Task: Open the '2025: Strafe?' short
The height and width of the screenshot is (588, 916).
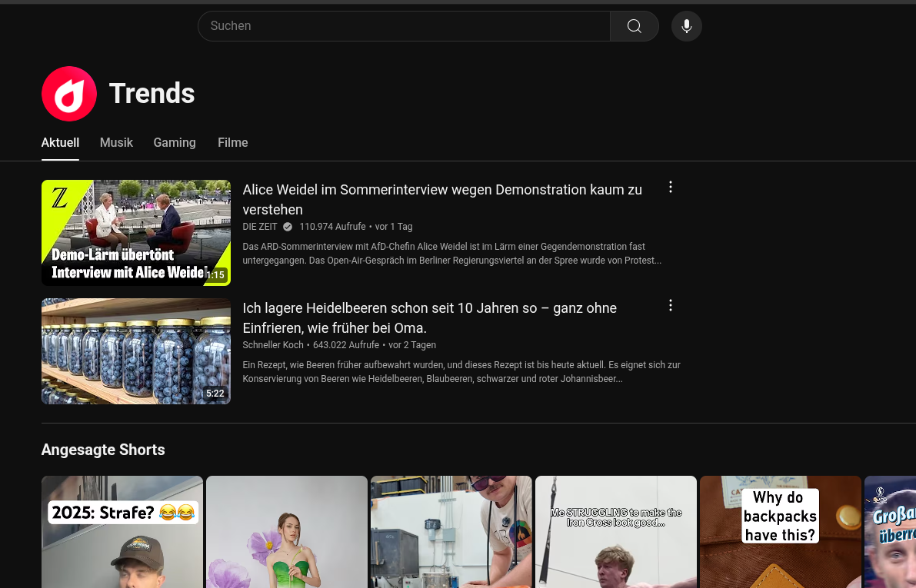Action: coord(122,532)
